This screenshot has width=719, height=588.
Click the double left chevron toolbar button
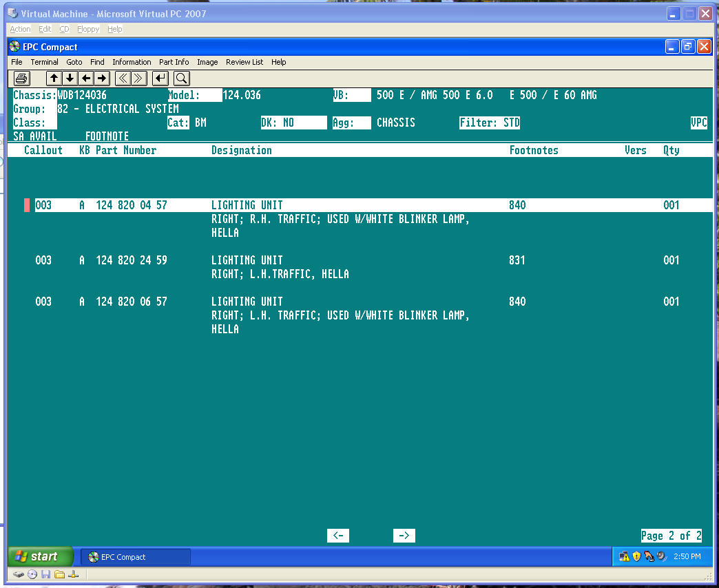coord(123,78)
